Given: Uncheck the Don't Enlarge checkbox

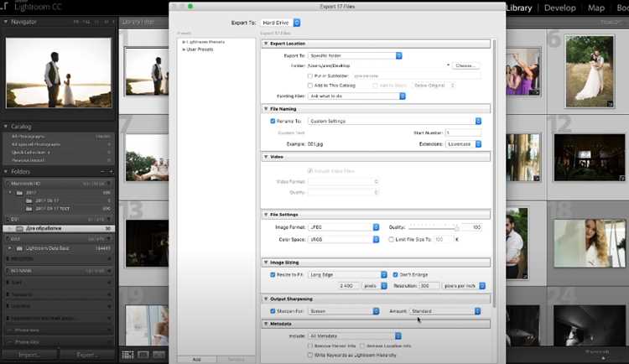Looking at the screenshot, I should pos(395,275).
